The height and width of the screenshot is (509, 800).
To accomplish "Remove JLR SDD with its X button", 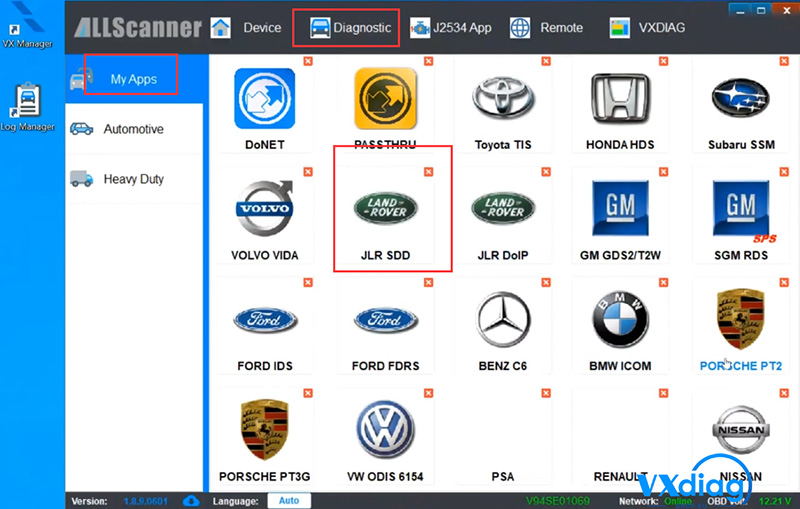I will (x=429, y=172).
